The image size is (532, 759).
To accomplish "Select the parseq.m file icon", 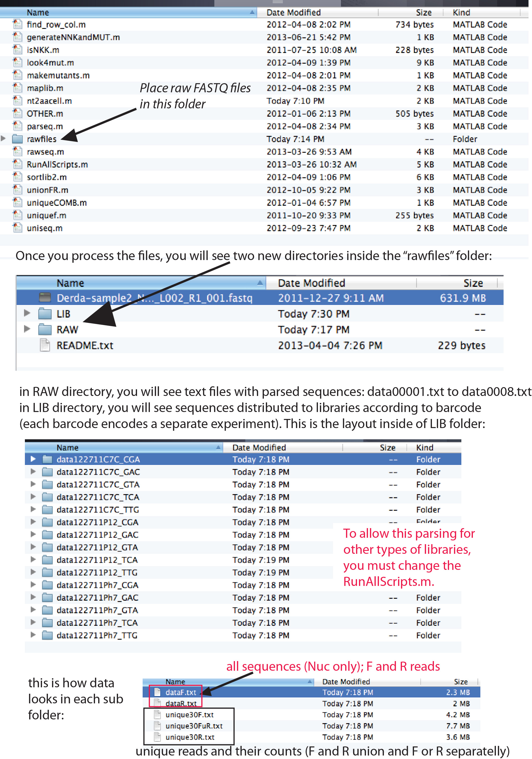I will (x=17, y=126).
